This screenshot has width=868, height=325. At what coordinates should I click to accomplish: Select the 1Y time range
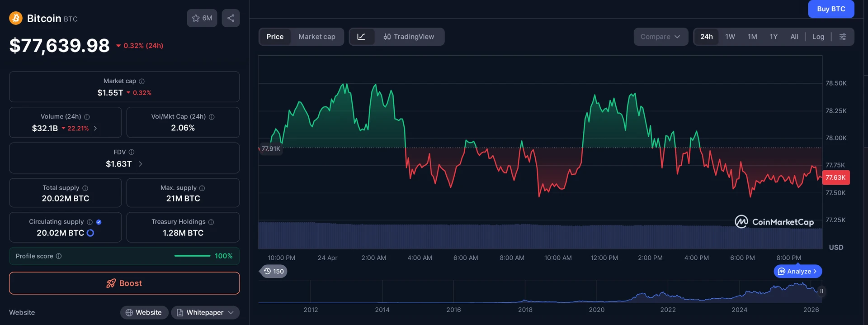click(x=774, y=37)
